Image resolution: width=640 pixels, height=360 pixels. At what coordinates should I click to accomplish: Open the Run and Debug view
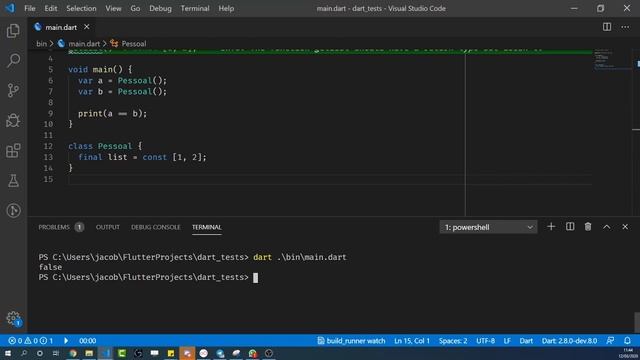[13, 120]
